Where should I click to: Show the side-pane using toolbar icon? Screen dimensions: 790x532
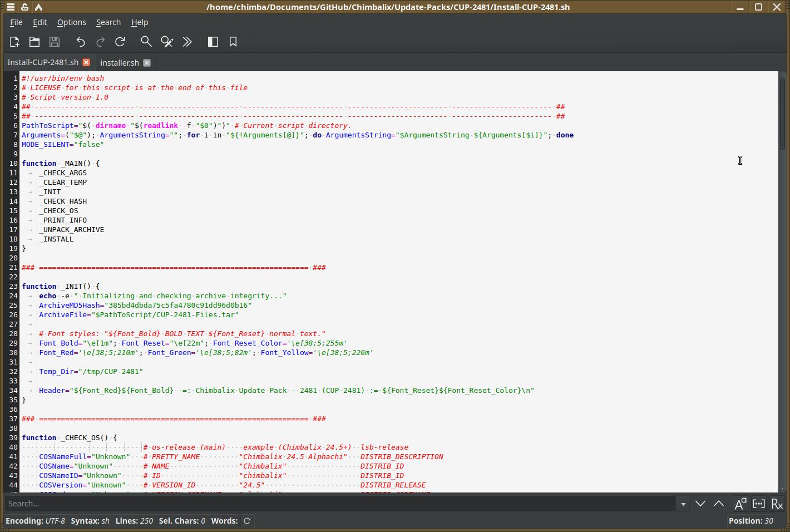tap(213, 42)
